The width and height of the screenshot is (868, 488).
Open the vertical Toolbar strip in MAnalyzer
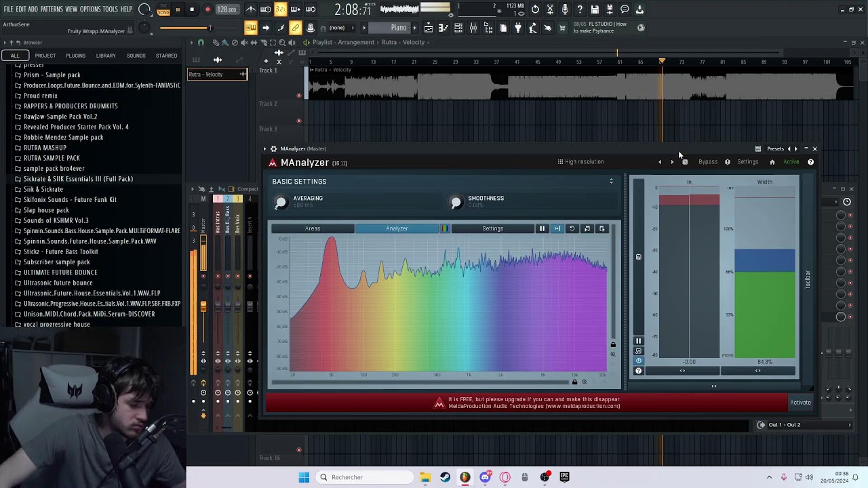pyautogui.click(x=808, y=279)
